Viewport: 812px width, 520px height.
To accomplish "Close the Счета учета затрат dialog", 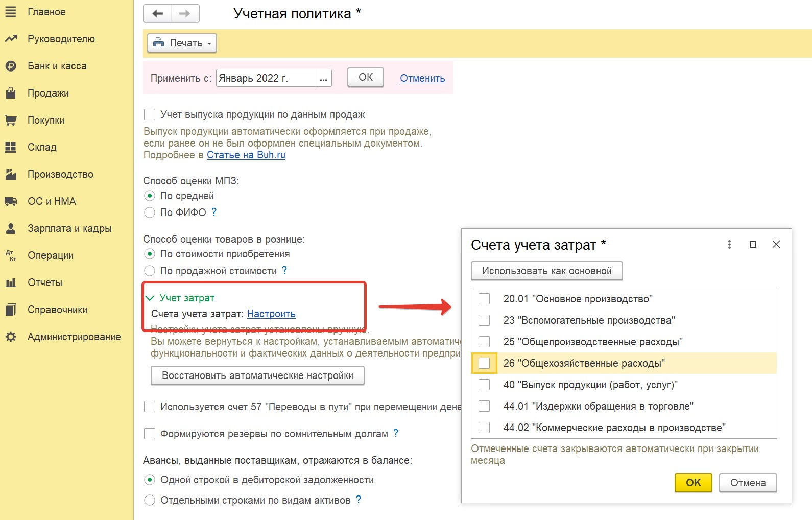I will 776,245.
